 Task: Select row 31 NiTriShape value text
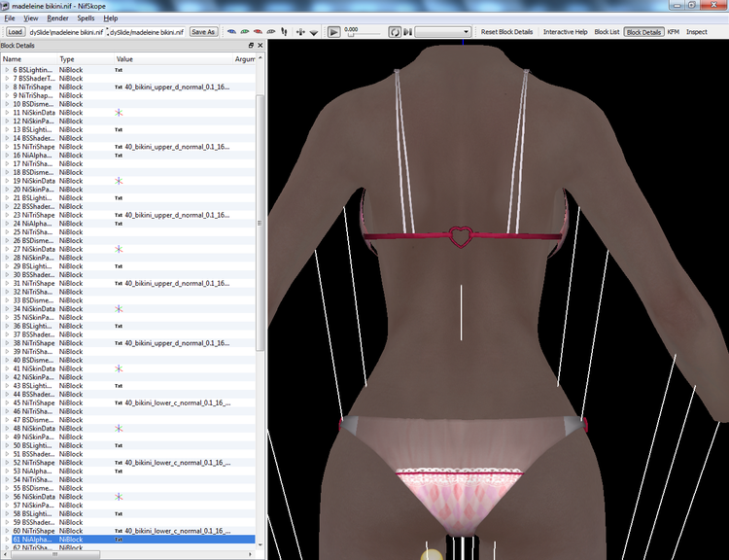tap(177, 283)
